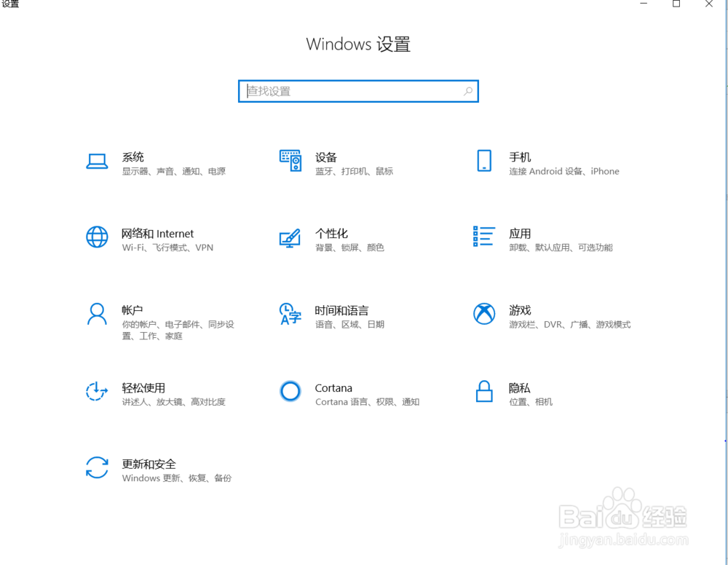This screenshot has height=565, width=728.
Task: Click the Time and Language icon
Action: tap(290, 314)
